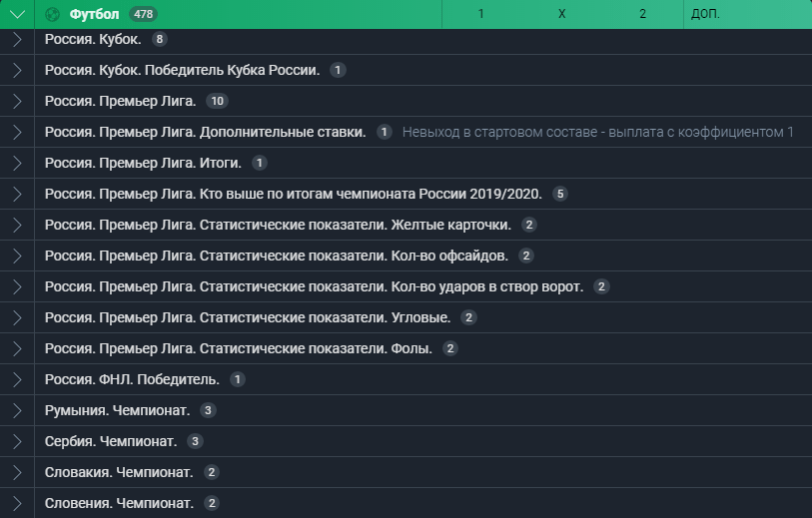Viewport: 812px width, 518px height.
Task: Open Статистические показатели. Желтые карточки.
Action: pos(278,225)
